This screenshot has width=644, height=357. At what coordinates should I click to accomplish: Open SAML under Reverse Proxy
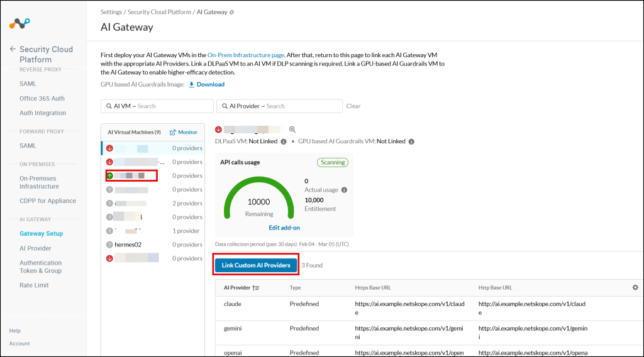pyautogui.click(x=28, y=84)
